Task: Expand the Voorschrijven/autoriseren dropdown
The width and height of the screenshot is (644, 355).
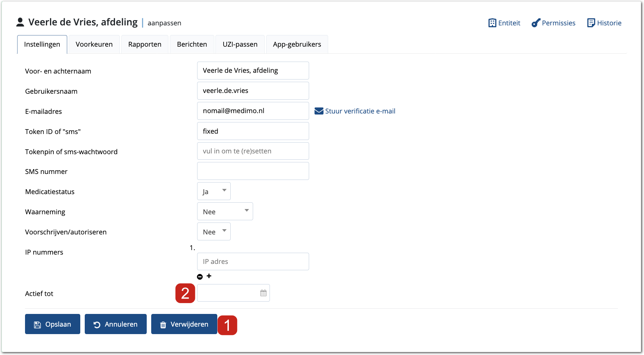Action: click(214, 231)
